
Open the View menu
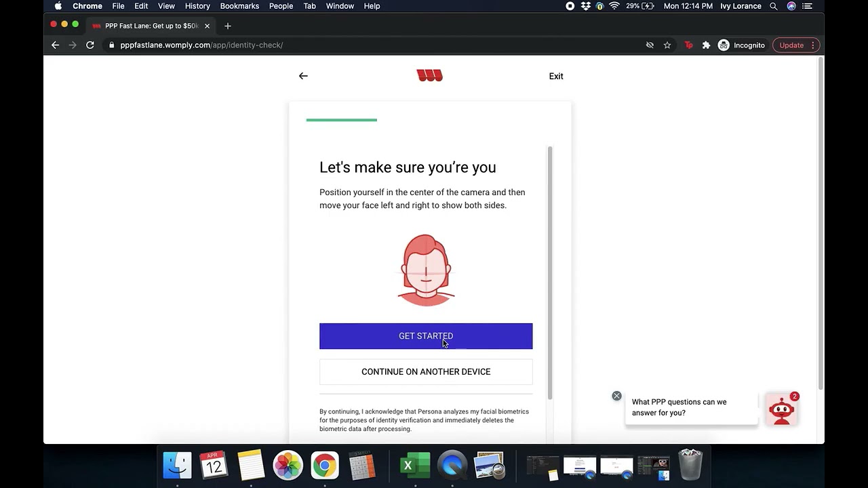pos(166,6)
